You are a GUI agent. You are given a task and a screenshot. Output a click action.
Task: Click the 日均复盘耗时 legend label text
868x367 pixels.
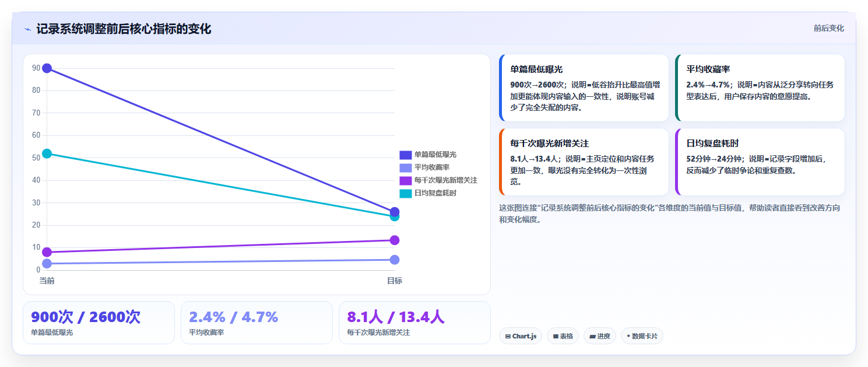[x=435, y=193]
